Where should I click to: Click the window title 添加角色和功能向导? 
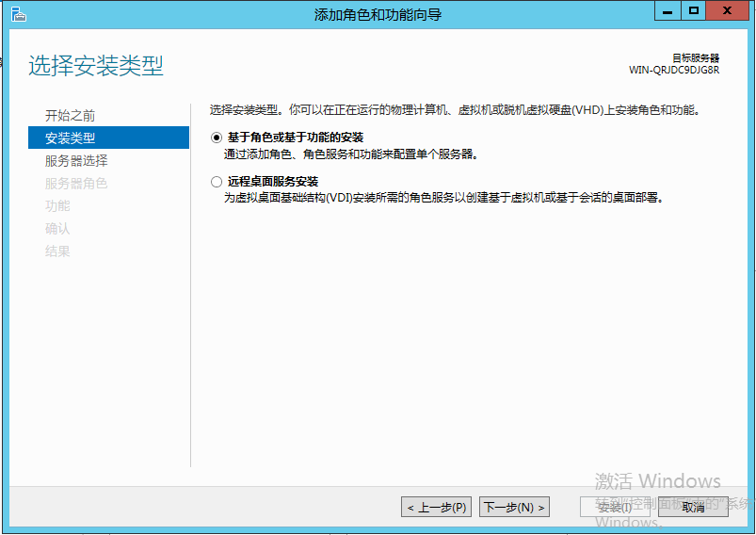[x=378, y=14]
